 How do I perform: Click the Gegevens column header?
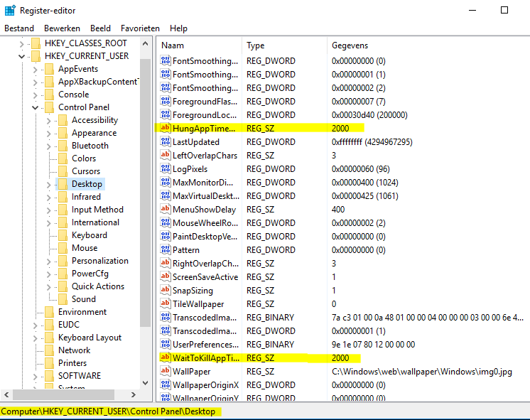pyautogui.click(x=426, y=45)
